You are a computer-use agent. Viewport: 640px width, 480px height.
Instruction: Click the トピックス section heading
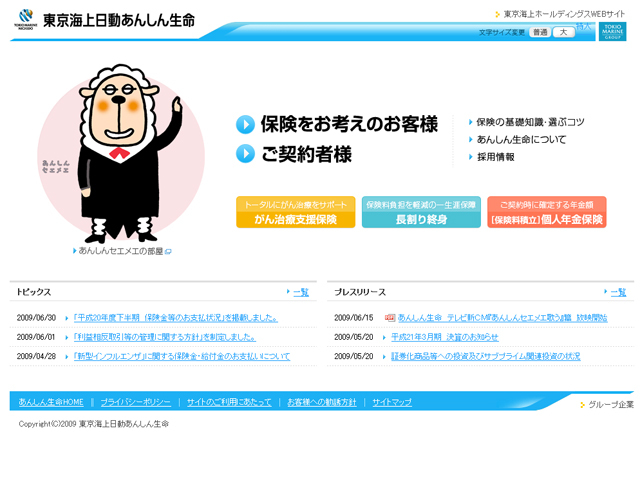click(x=33, y=292)
